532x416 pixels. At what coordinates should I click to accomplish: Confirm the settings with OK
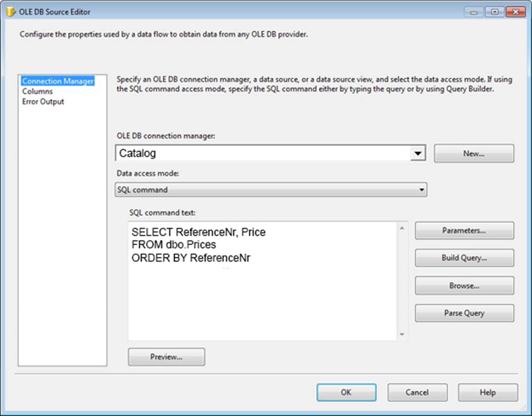coord(346,392)
